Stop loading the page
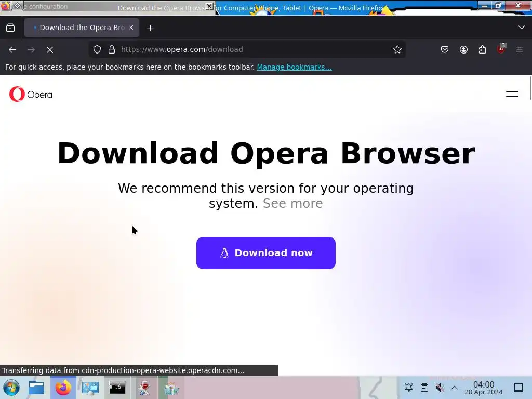Screen dimensions: 532x399 coord(50,50)
